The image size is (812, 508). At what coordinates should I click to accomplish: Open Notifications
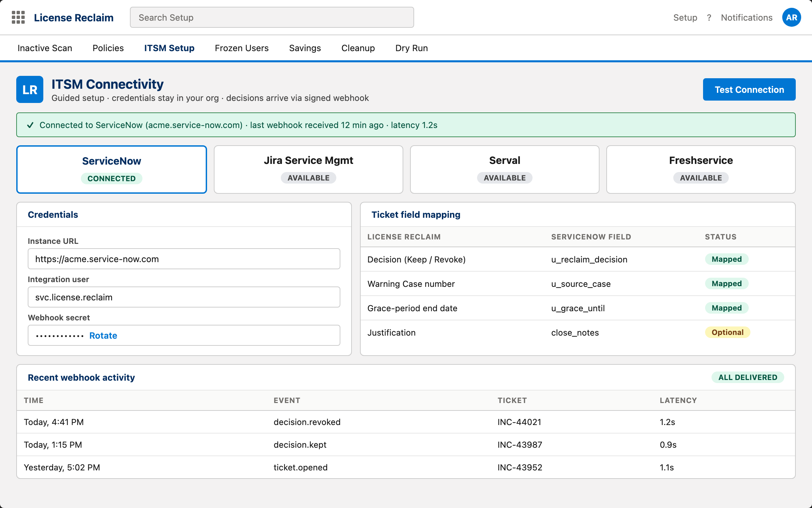pyautogui.click(x=747, y=18)
